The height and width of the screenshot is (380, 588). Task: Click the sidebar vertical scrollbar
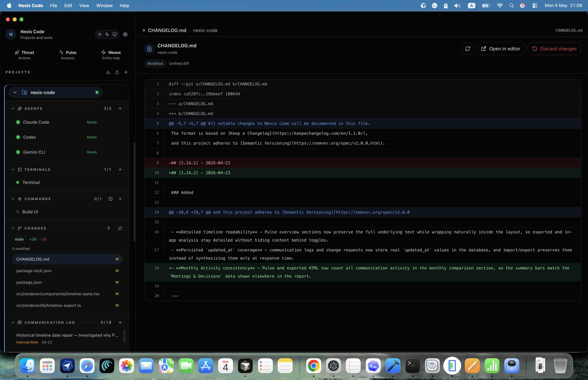click(134, 192)
